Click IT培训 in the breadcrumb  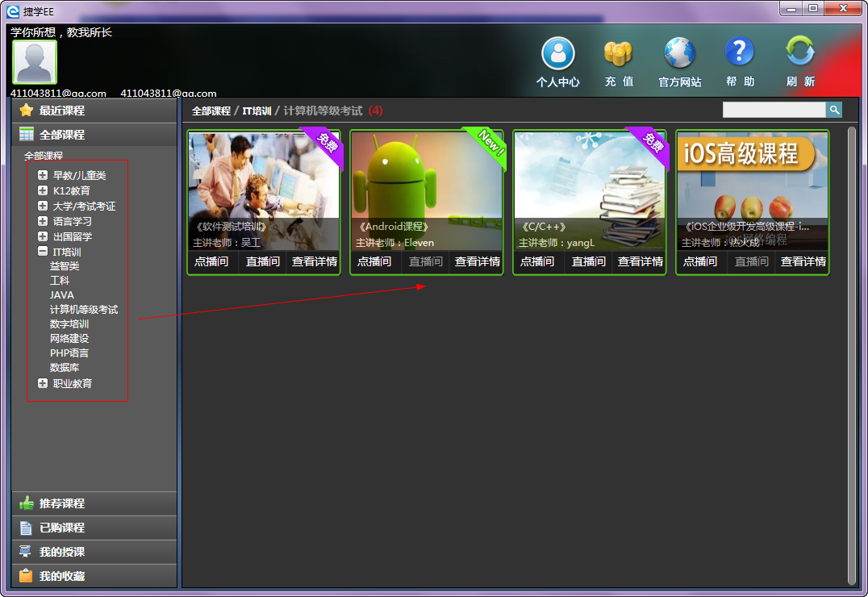257,111
